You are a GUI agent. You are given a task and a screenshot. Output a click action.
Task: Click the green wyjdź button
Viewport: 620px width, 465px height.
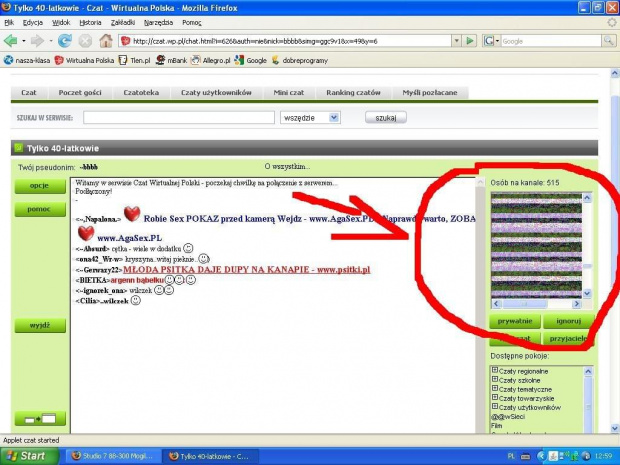40,325
